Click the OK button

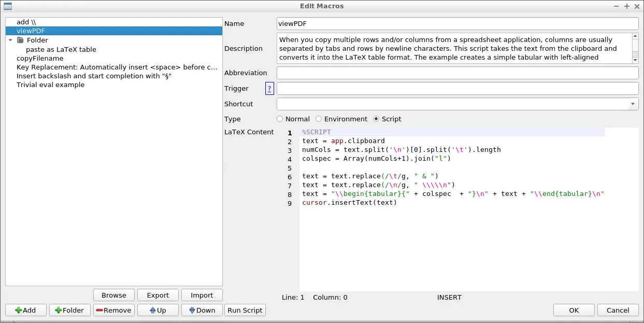(574, 310)
